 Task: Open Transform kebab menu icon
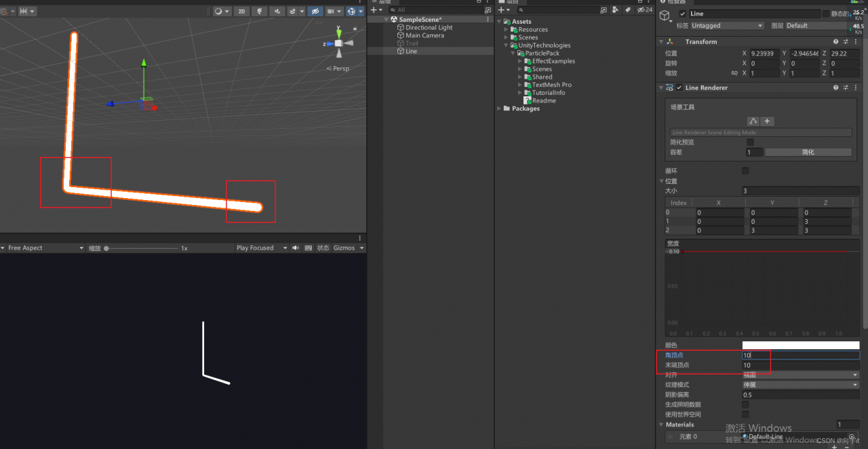tap(855, 41)
